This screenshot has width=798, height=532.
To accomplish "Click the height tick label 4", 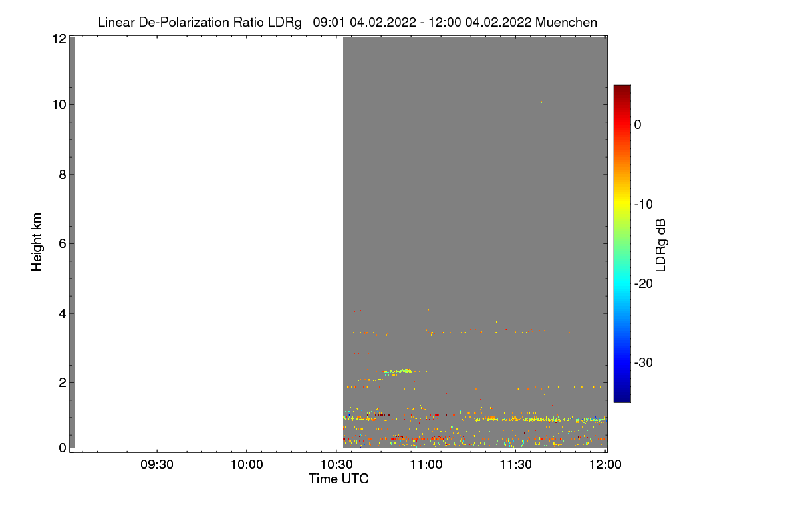I will [x=62, y=313].
